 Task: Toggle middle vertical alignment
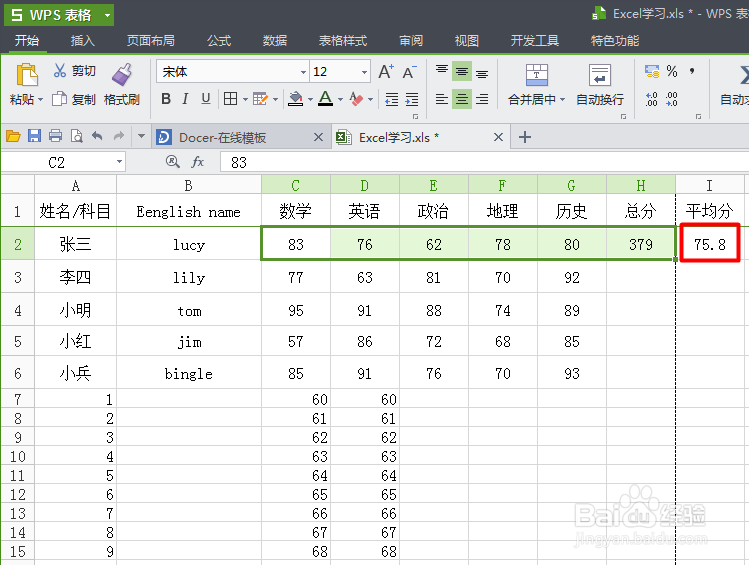(x=462, y=71)
